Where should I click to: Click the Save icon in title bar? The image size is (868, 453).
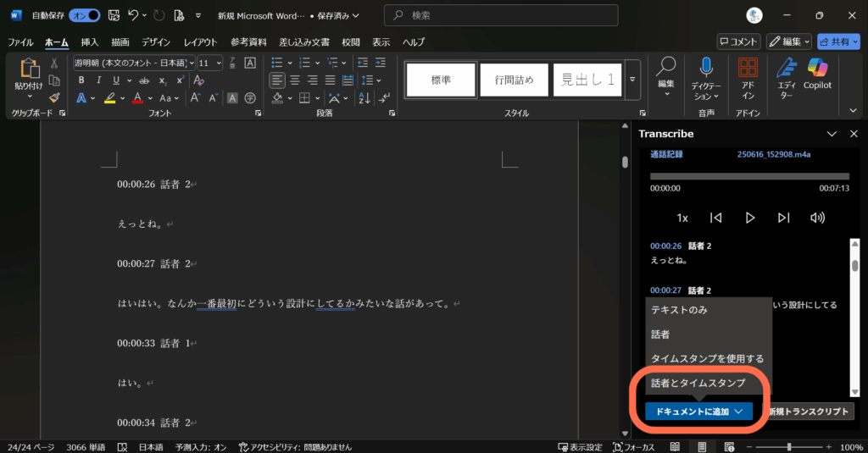tap(114, 15)
